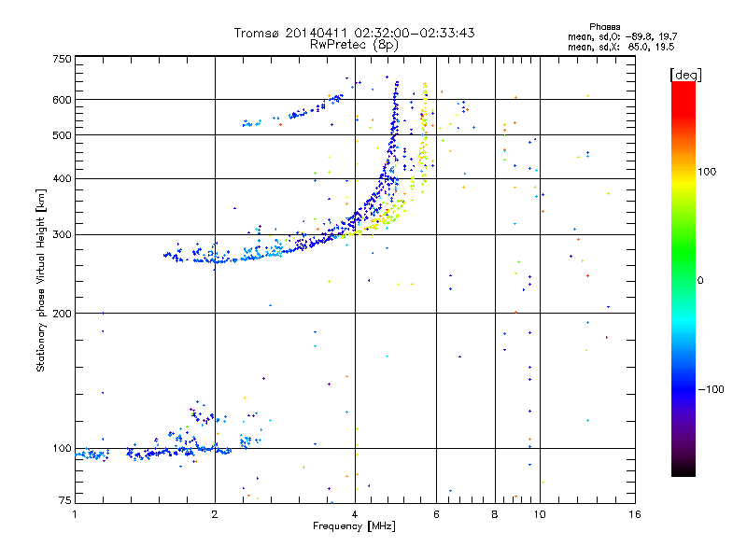Click the '100' tick label on the colorbar

click(x=707, y=172)
